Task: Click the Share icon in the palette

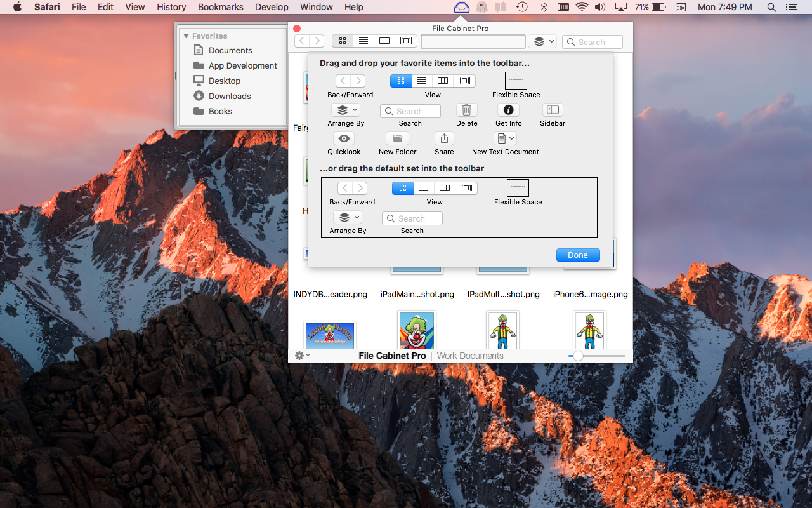Action: coord(444,138)
